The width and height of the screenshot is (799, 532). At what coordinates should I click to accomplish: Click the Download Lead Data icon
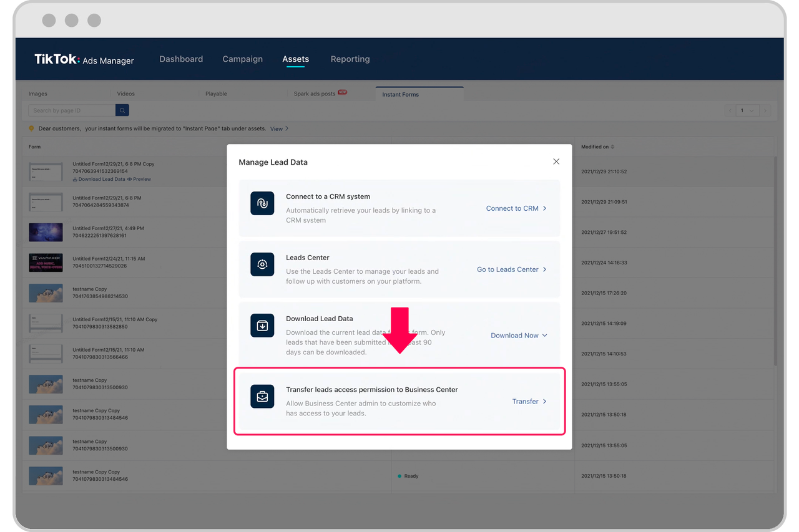(x=262, y=326)
